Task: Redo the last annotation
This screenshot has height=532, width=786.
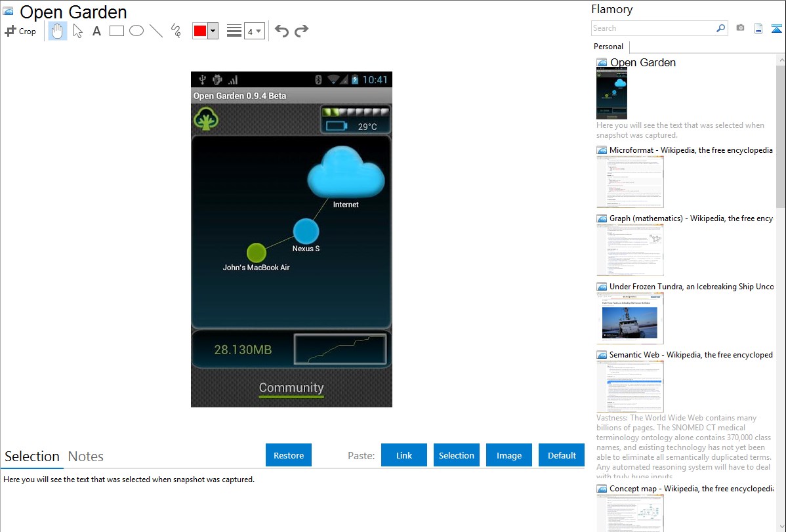Action: tap(301, 31)
